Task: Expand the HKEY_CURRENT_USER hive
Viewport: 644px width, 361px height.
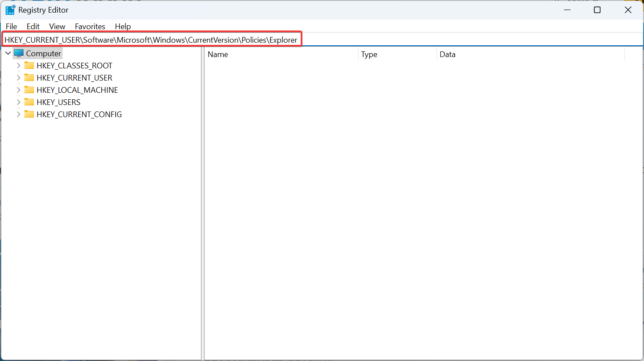Action: [x=18, y=78]
